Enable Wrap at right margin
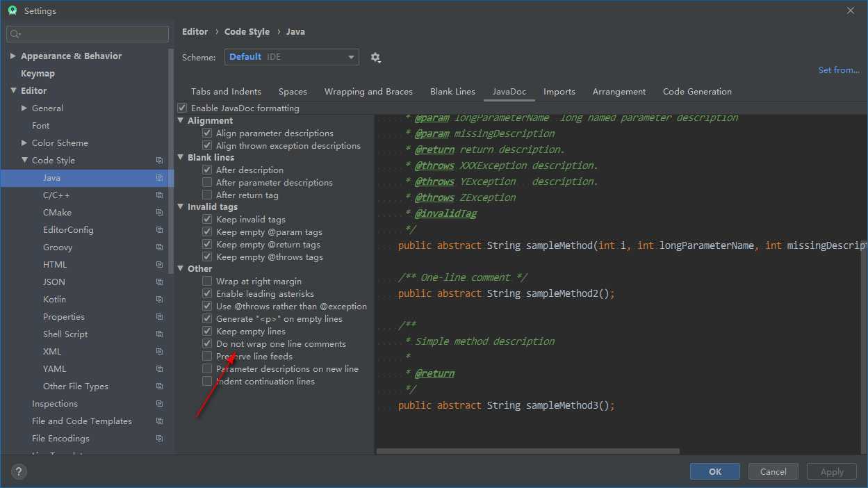Screen dimensions: 868x488 coord(207,282)
